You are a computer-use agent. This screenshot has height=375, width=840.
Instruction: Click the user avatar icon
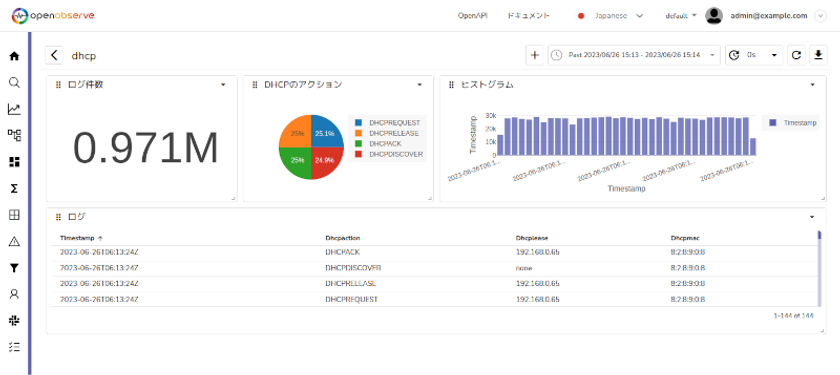(714, 16)
